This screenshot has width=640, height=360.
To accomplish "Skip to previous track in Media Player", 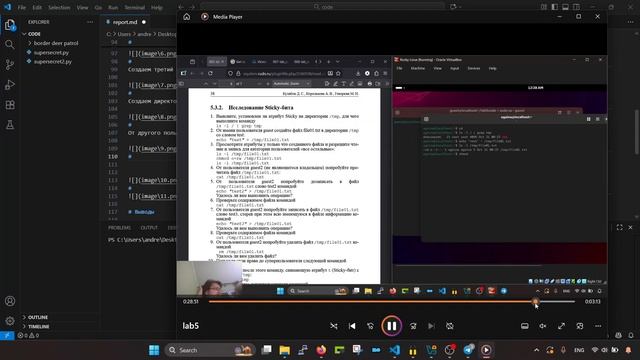I will point(352,326).
